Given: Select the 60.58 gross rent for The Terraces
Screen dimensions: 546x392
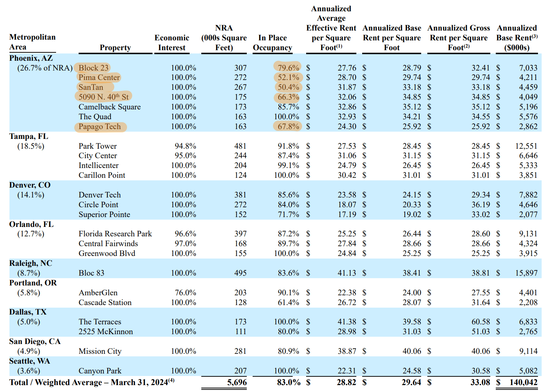Looking at the screenshot, I should click(481, 322).
